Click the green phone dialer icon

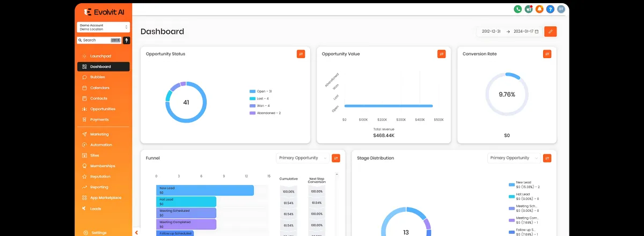[518, 9]
